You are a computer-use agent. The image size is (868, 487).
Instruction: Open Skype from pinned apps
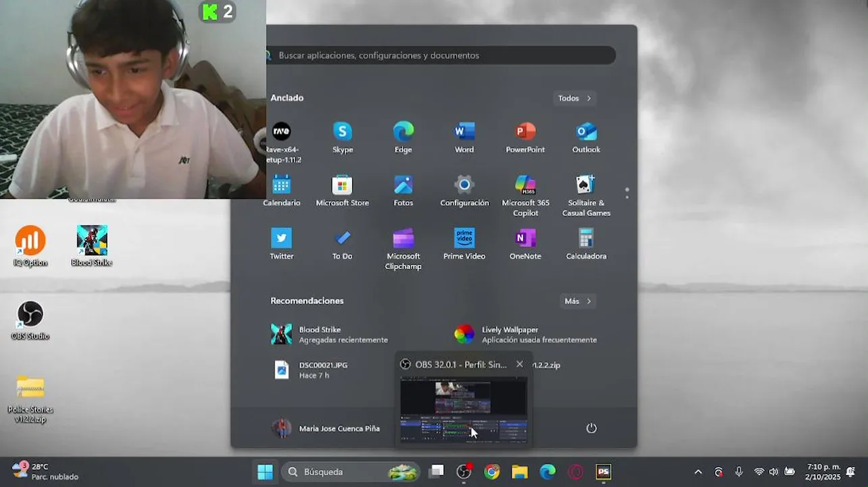343,137
